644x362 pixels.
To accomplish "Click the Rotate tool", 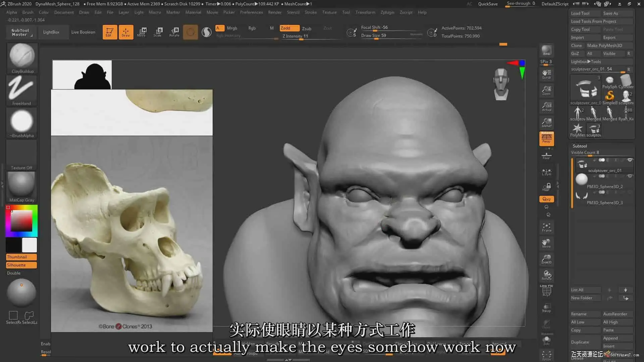I will coord(174,32).
